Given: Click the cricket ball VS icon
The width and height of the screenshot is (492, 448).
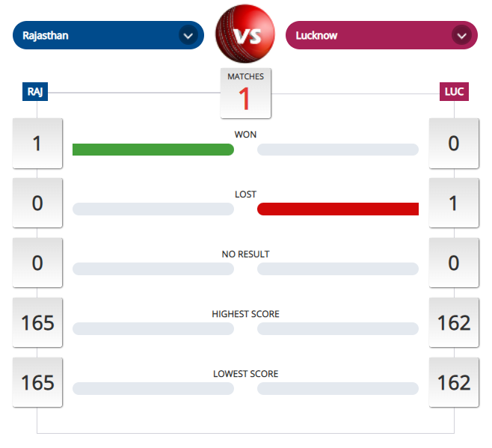Looking at the screenshot, I should [245, 35].
